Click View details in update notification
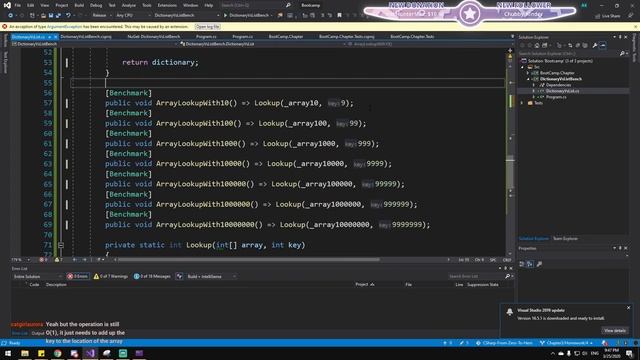 click(615, 331)
